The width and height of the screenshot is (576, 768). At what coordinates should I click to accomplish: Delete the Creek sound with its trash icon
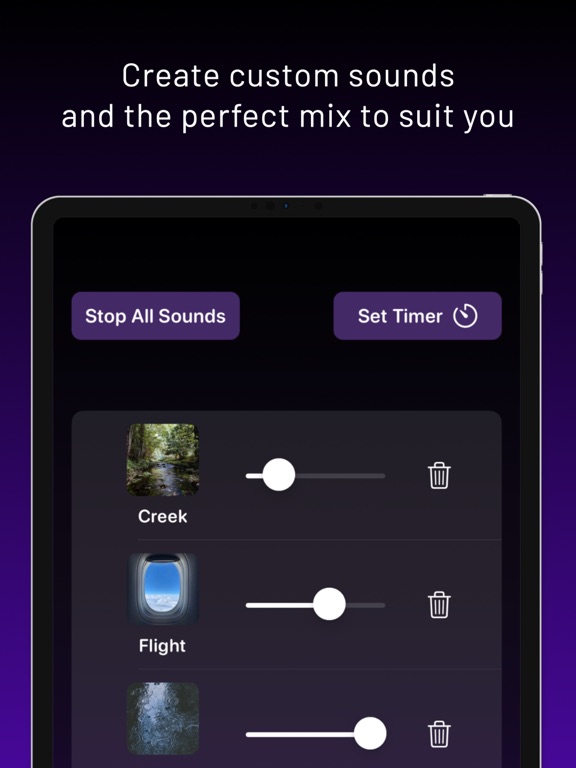[439, 475]
